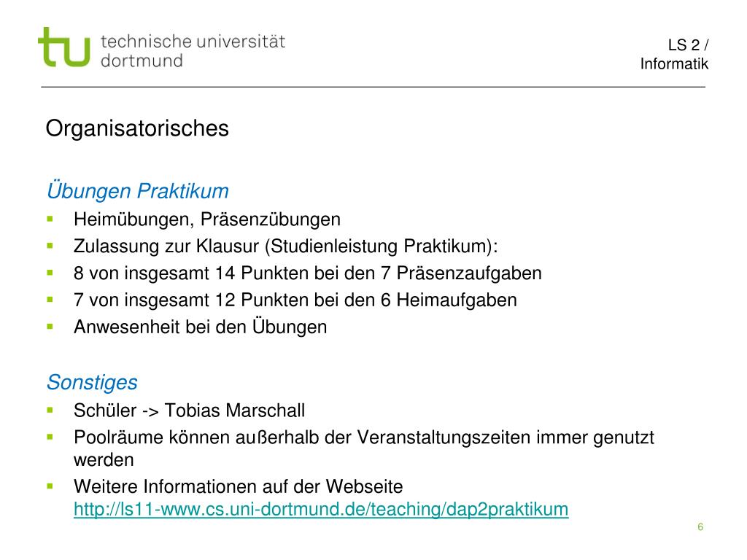Click the bullet before 'Schüler -> Tobias Marschall'
The height and width of the screenshot is (560, 747).
(50, 410)
